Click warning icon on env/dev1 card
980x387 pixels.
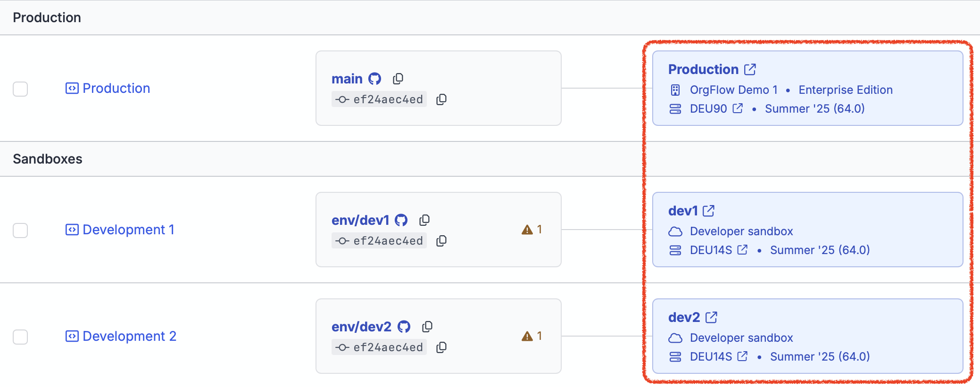(527, 230)
